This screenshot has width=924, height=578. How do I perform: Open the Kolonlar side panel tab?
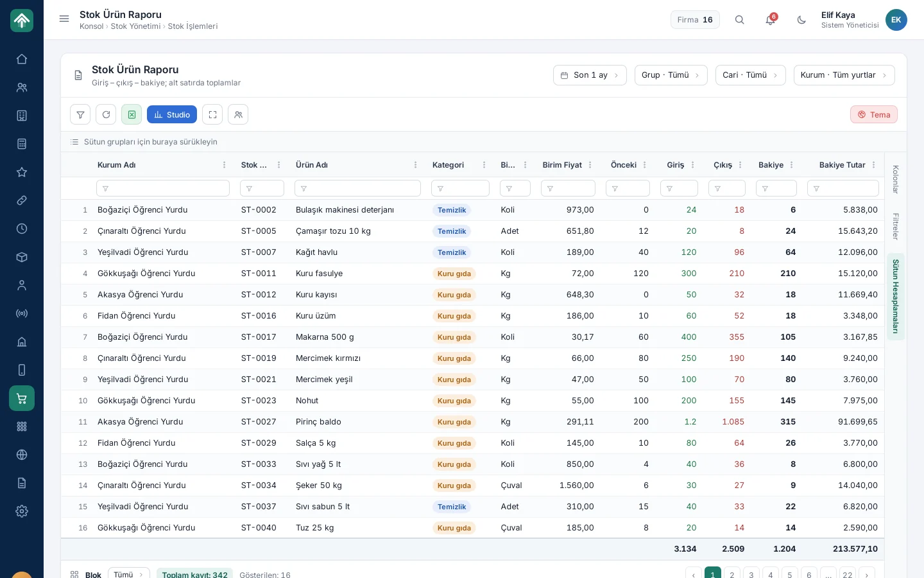[896, 179]
